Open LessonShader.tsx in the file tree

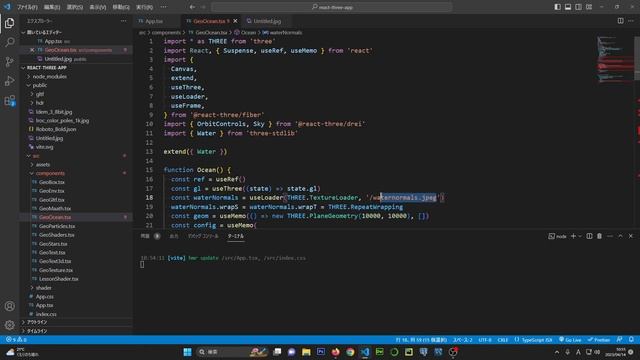[x=76, y=279]
